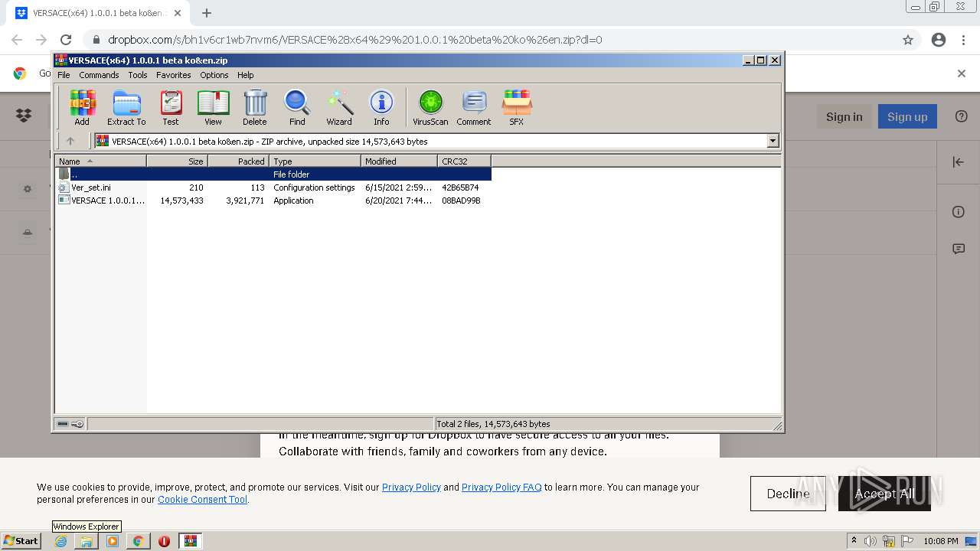Select the VERSACE Dropbox browser tab
Image resolution: width=980 pixels, height=551 pixels.
coord(99,13)
